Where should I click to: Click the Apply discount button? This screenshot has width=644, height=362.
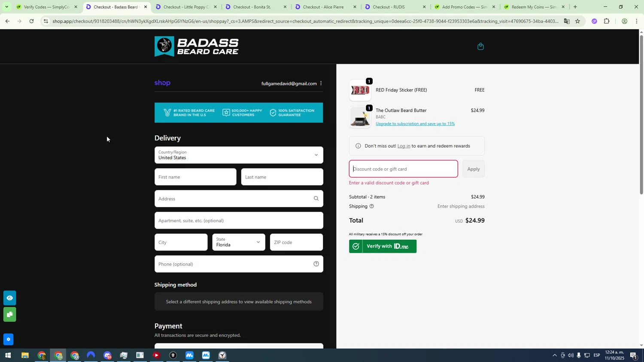tap(474, 169)
